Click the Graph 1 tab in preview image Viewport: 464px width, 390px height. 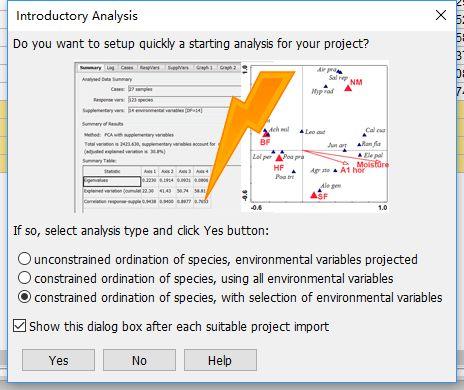tap(204, 68)
